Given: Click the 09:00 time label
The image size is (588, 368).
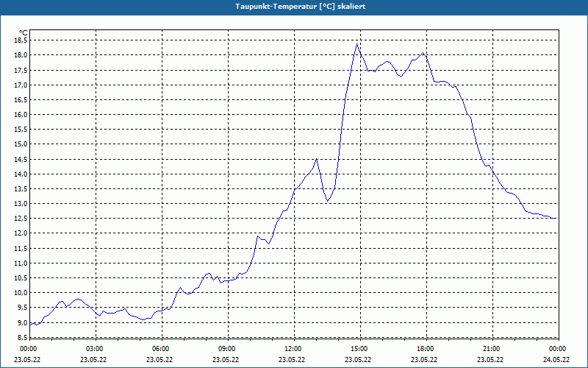Looking at the screenshot, I should click(x=227, y=349).
